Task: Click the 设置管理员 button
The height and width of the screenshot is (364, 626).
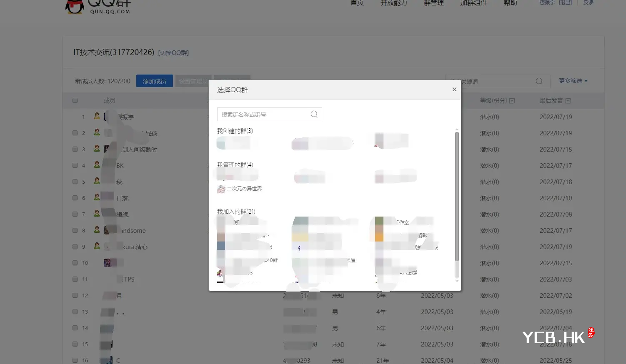Action: [193, 81]
